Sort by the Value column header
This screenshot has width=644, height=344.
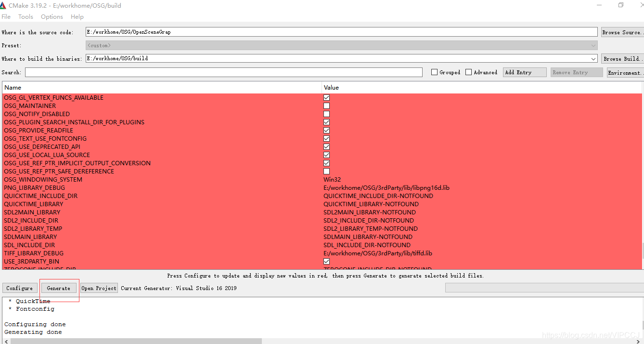[482, 88]
